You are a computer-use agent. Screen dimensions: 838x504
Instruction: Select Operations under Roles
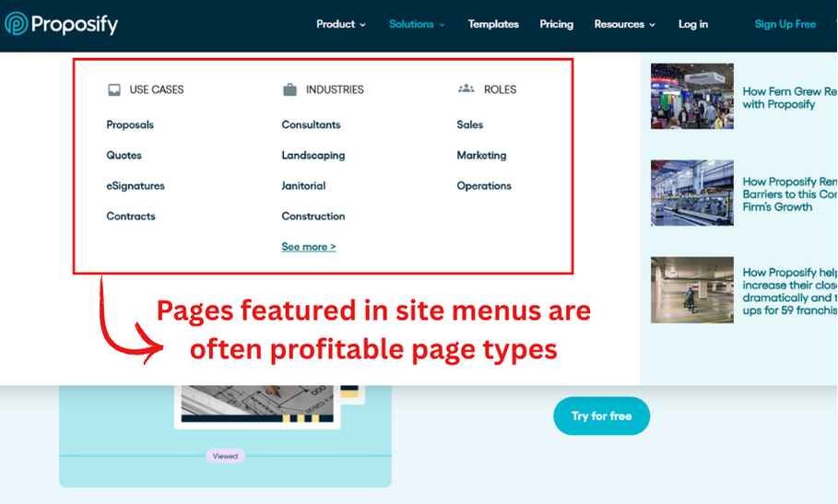coord(484,186)
